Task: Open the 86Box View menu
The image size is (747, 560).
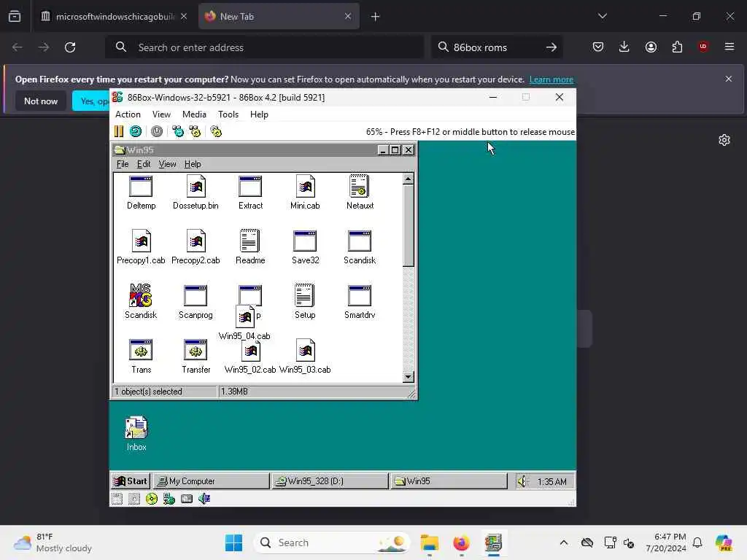Action: [161, 114]
